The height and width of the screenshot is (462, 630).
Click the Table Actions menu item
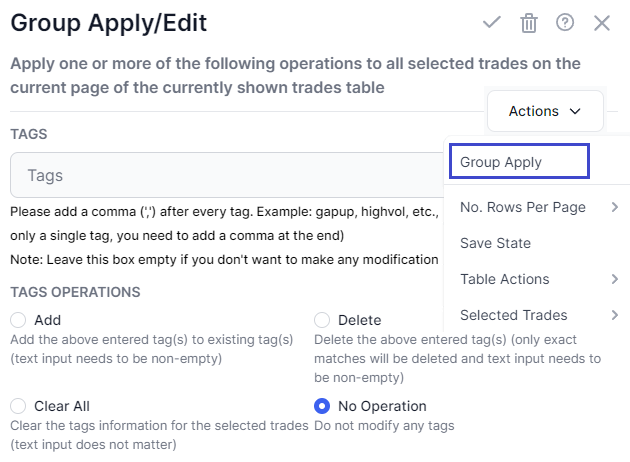coord(505,279)
